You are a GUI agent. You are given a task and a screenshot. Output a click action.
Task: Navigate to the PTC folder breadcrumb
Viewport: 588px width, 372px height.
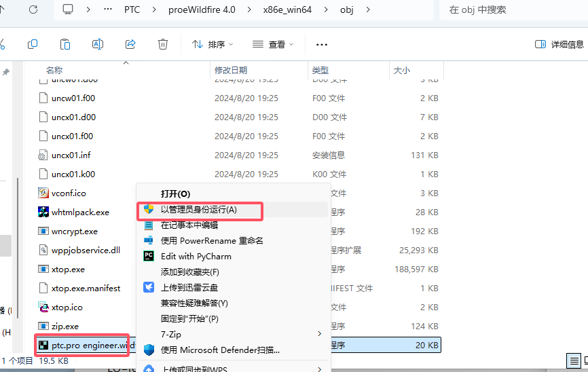point(132,10)
